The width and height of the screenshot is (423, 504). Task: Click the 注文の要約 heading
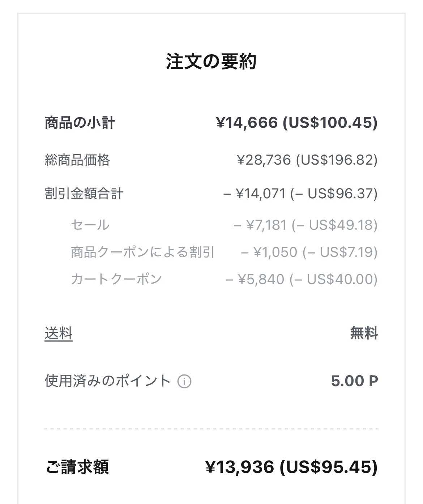(211, 62)
